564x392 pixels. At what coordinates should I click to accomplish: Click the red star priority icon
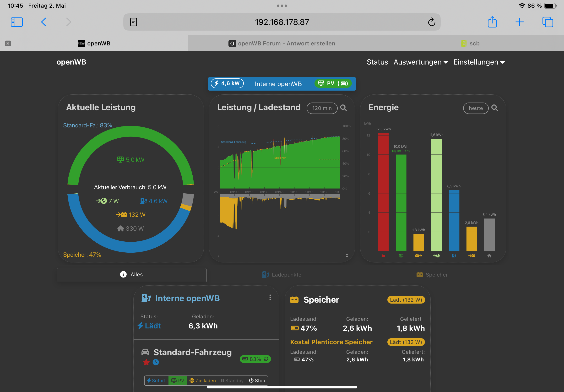click(x=146, y=362)
